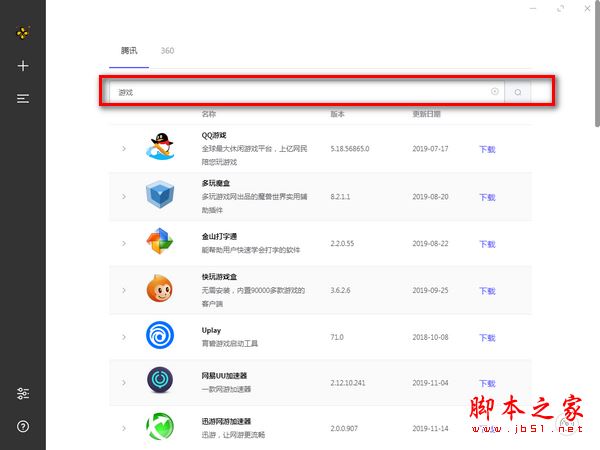Click version 5.18.56865.0 of QQ游戏
Screen dimensions: 600x450
click(x=350, y=148)
